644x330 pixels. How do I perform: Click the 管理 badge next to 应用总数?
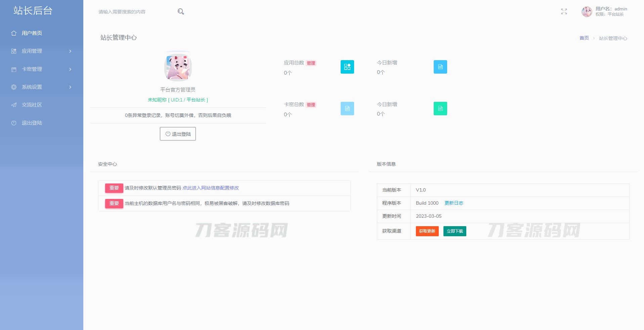point(311,63)
